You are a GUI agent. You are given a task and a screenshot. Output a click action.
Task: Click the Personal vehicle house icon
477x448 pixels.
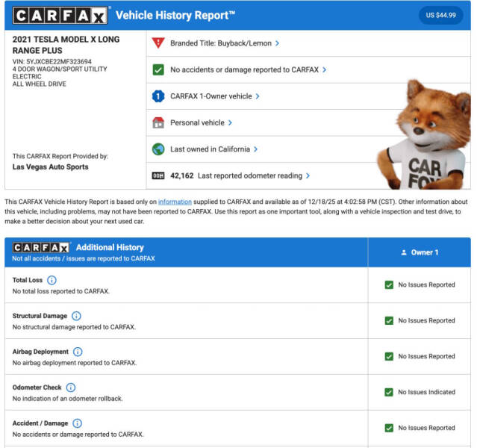(158, 122)
